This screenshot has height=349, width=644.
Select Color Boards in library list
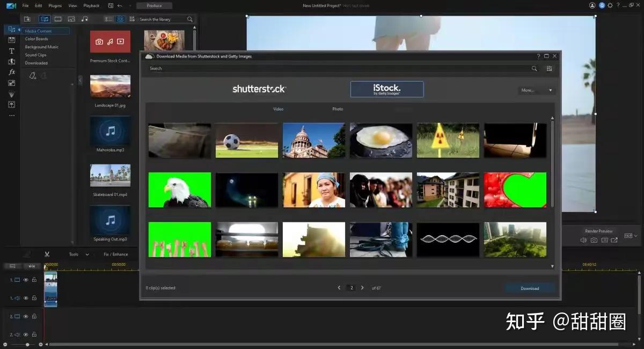tap(36, 39)
